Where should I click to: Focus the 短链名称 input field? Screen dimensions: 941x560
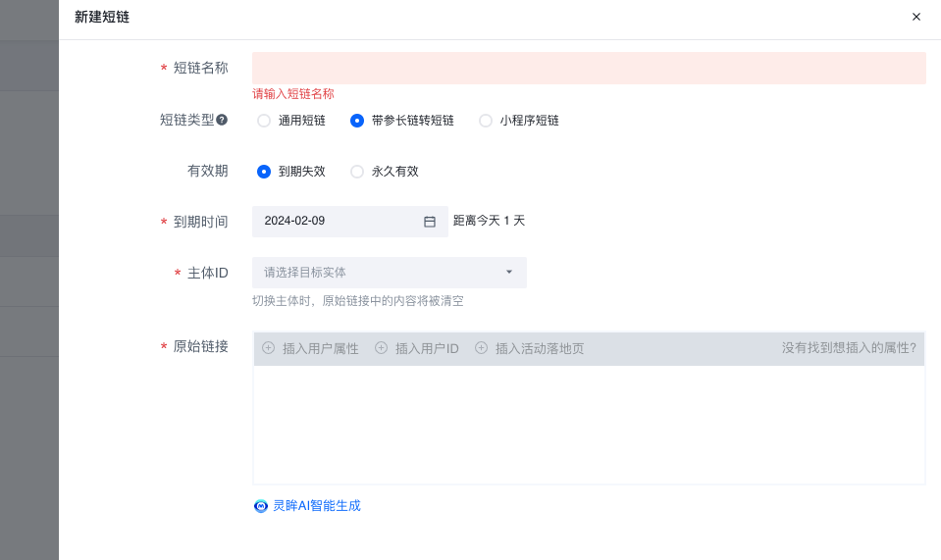pyautogui.click(x=589, y=68)
